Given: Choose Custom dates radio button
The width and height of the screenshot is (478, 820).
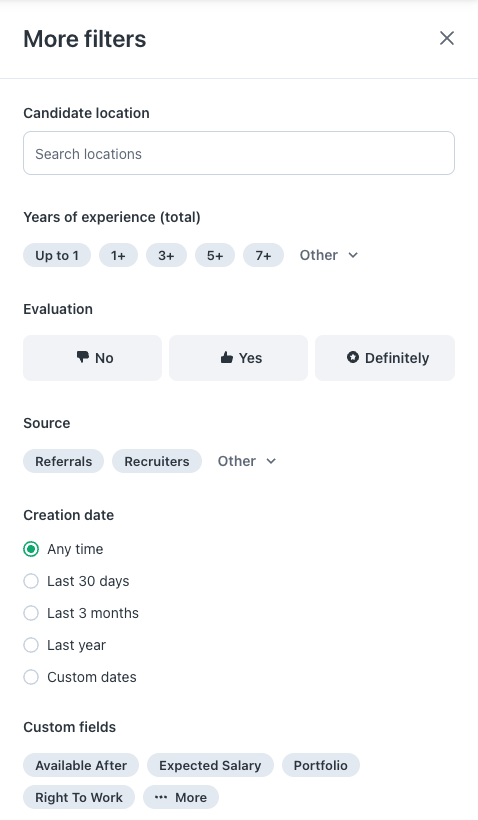Looking at the screenshot, I should click(31, 677).
